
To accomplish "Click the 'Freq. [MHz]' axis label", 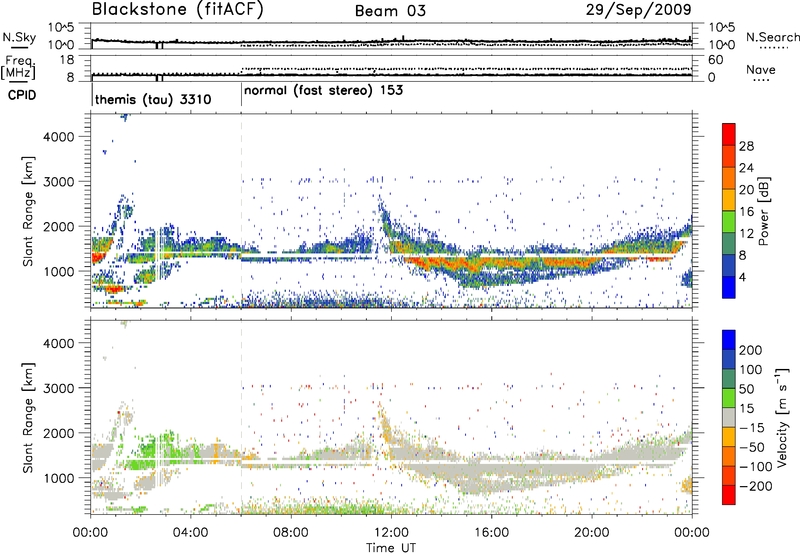I will (x=18, y=67).
